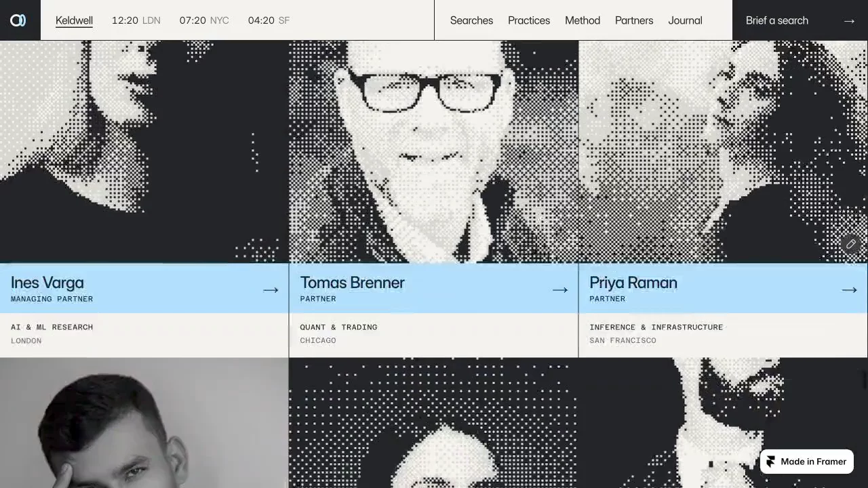This screenshot has height=488, width=868.
Task: Open the Made in Framer badge
Action: pyautogui.click(x=807, y=462)
